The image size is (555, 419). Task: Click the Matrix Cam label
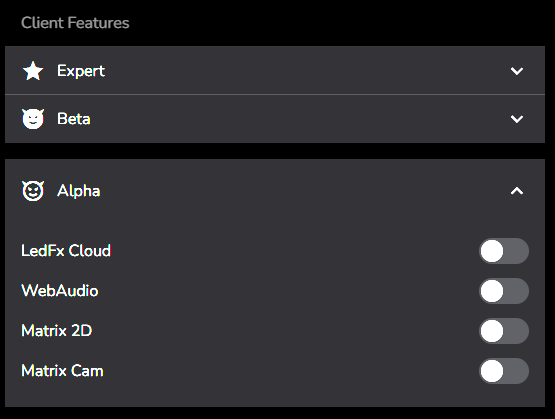tap(62, 371)
